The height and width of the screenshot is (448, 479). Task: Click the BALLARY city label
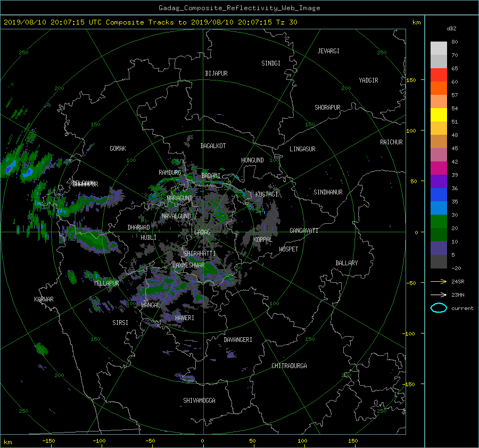point(346,263)
